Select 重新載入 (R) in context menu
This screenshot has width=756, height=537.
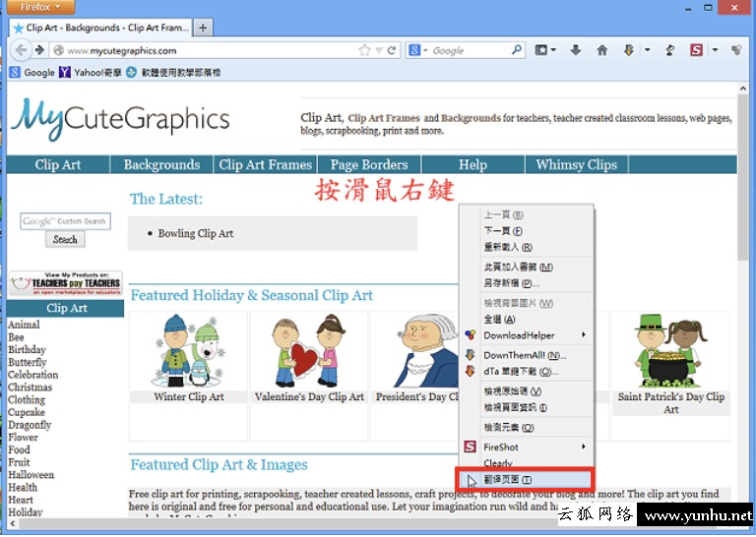point(527,247)
